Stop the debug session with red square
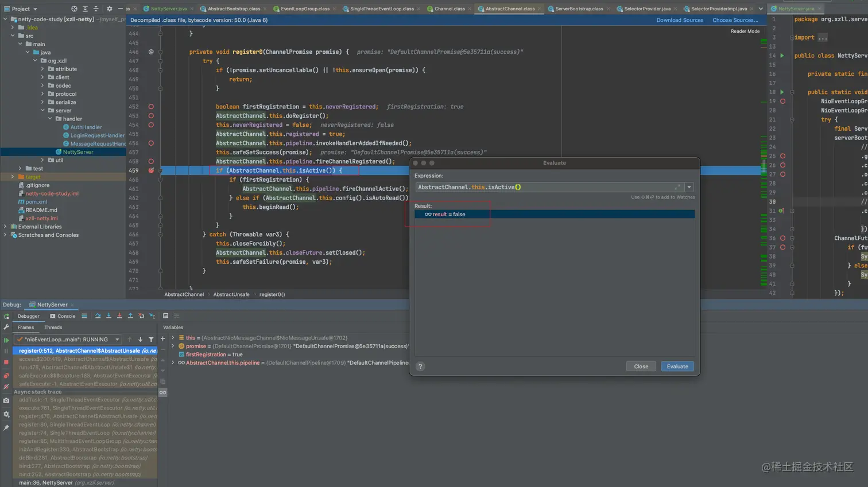The height and width of the screenshot is (487, 868). (6, 363)
